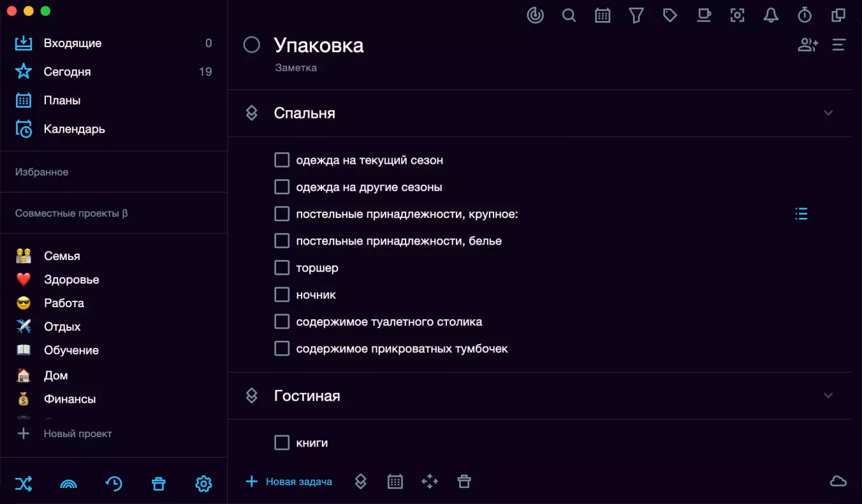Click the Гостиная section diamond icon
The height and width of the screenshot is (504, 862).
(252, 396)
